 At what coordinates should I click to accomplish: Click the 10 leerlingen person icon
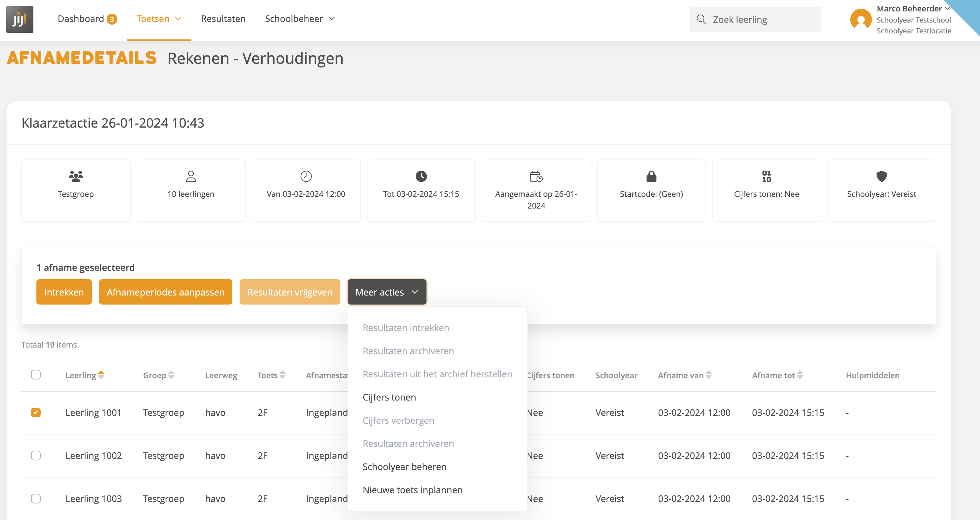coord(191,176)
